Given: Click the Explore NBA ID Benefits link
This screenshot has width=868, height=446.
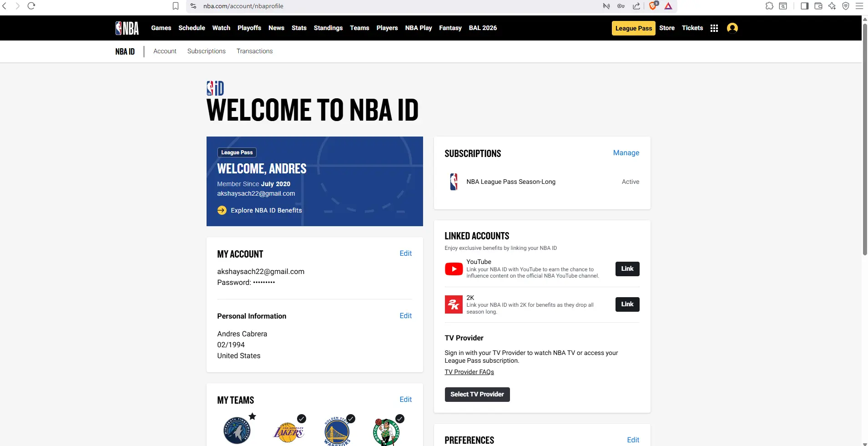Looking at the screenshot, I should click(x=266, y=210).
